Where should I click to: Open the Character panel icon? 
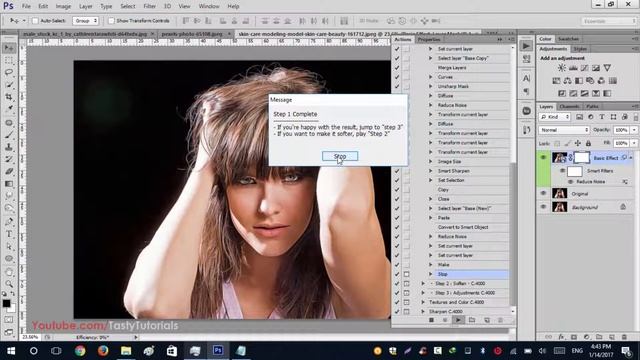tap(526, 78)
